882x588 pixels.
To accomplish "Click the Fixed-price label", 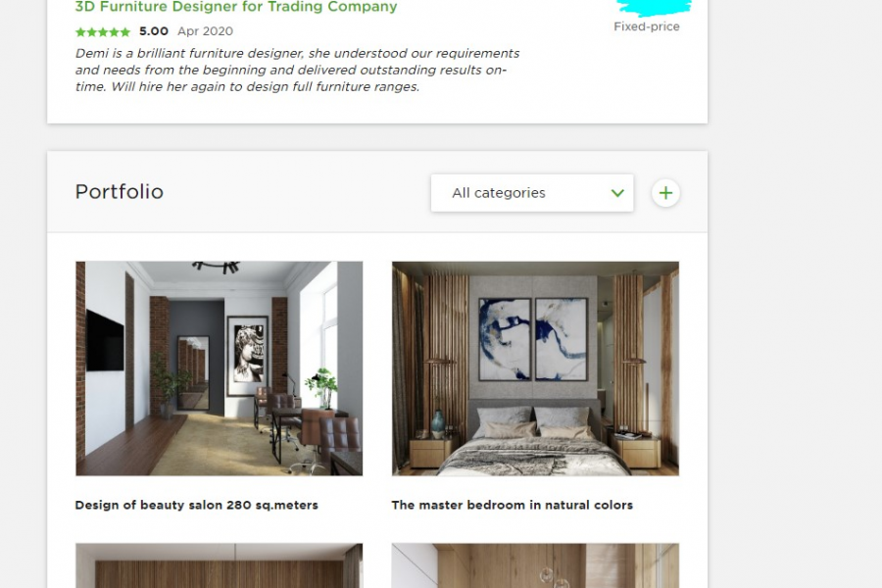I will coord(647,26).
